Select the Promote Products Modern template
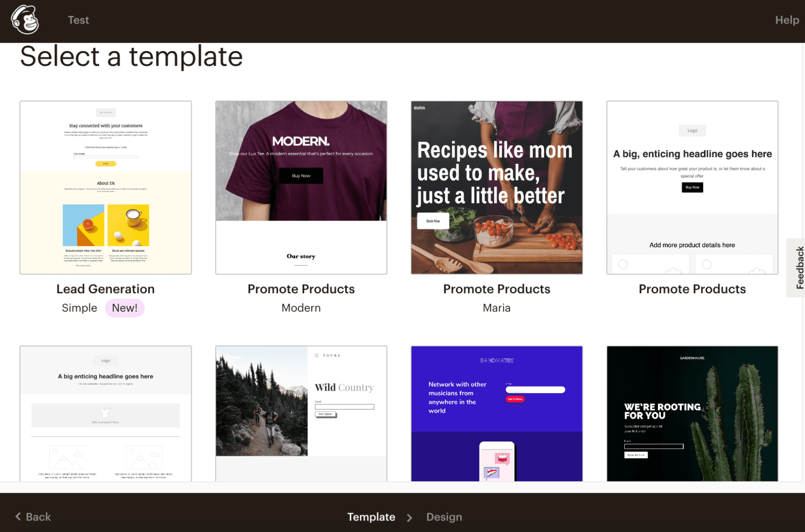 (x=301, y=187)
